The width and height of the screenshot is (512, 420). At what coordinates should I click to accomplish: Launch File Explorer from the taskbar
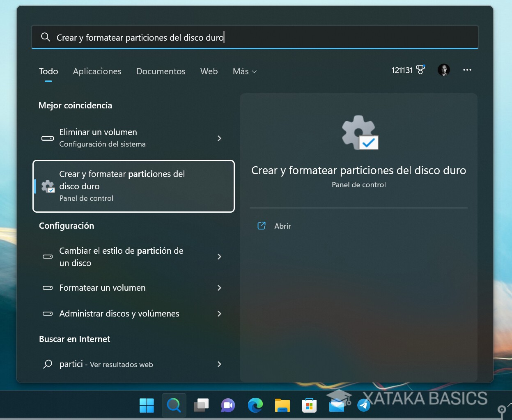(282, 406)
